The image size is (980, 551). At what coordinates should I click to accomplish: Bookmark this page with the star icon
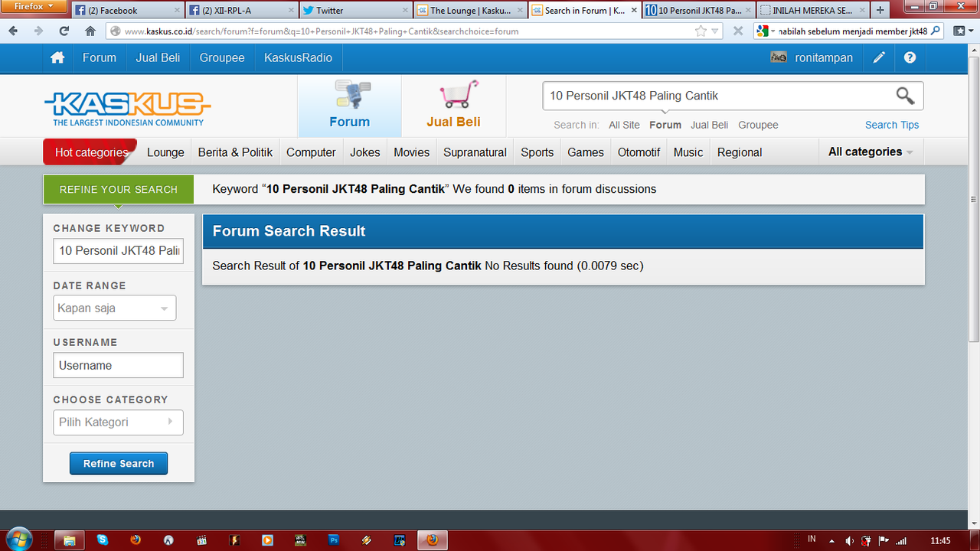point(701,31)
